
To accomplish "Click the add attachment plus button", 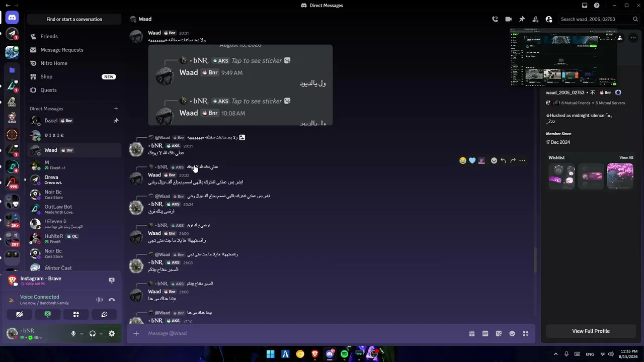I will (136, 333).
